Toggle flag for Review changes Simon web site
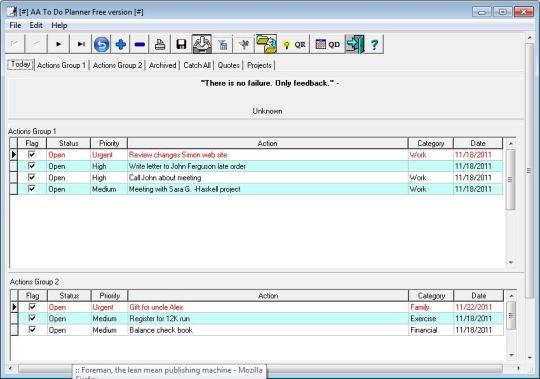 32,154
